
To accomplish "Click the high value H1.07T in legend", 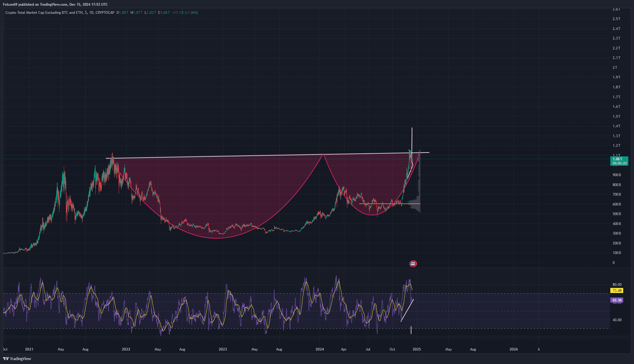I will coord(137,13).
